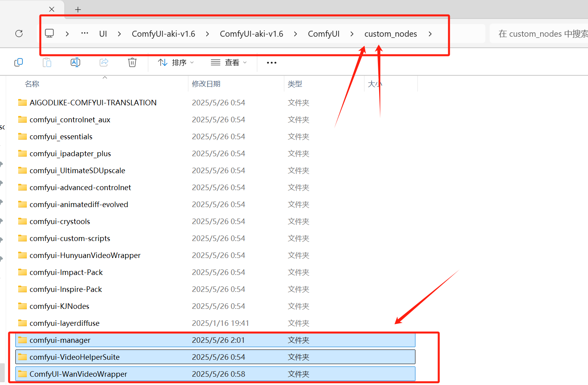Click folder icon of comfyui-KJNodes

pyautogui.click(x=23, y=306)
